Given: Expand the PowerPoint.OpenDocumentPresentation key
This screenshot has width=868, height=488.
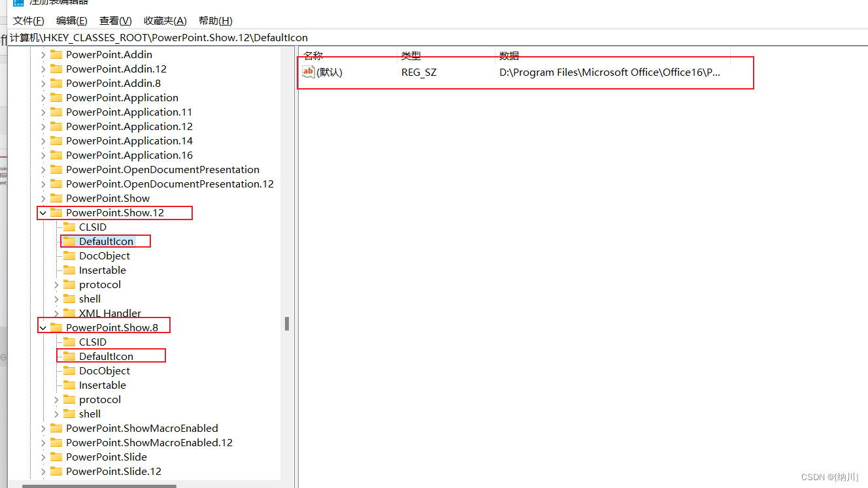Looking at the screenshot, I should tap(43, 170).
